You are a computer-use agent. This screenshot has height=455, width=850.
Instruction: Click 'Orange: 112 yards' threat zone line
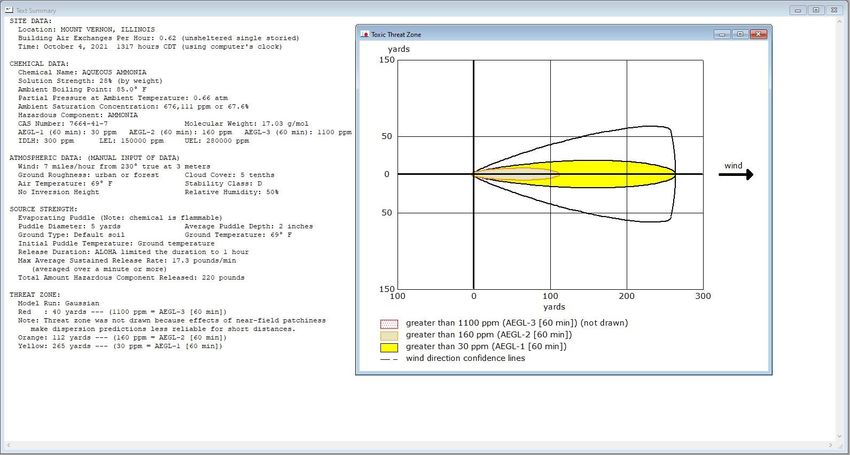point(122,337)
